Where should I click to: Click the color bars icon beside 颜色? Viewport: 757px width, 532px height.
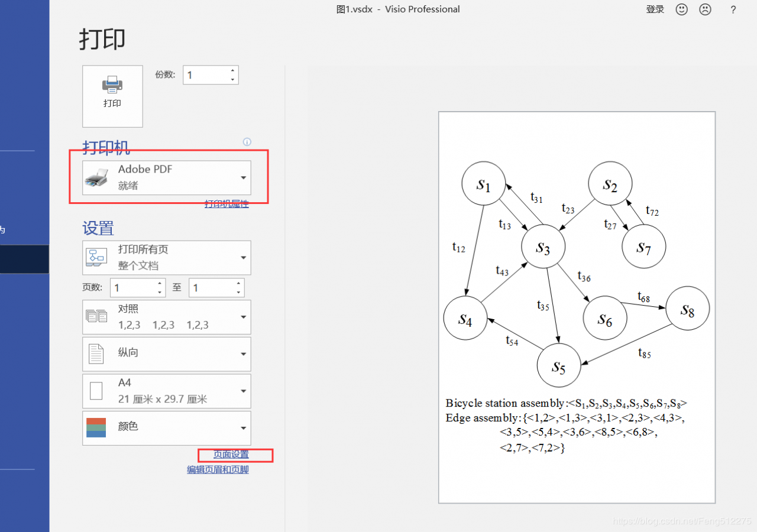96,427
